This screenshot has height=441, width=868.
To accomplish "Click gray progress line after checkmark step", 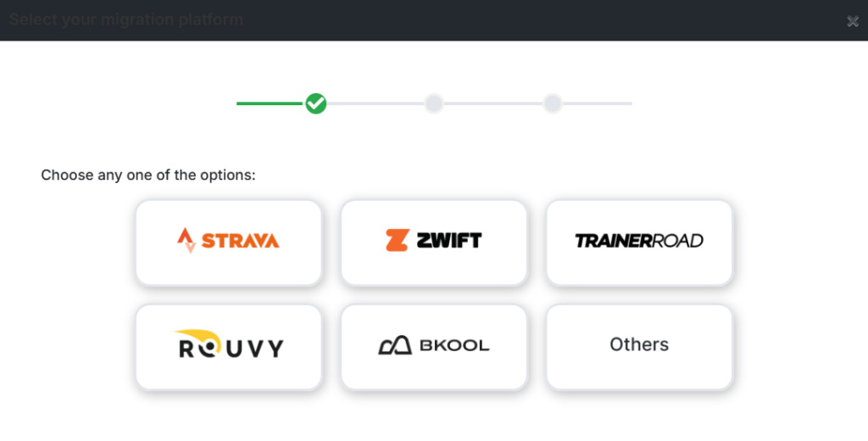I will tap(375, 103).
